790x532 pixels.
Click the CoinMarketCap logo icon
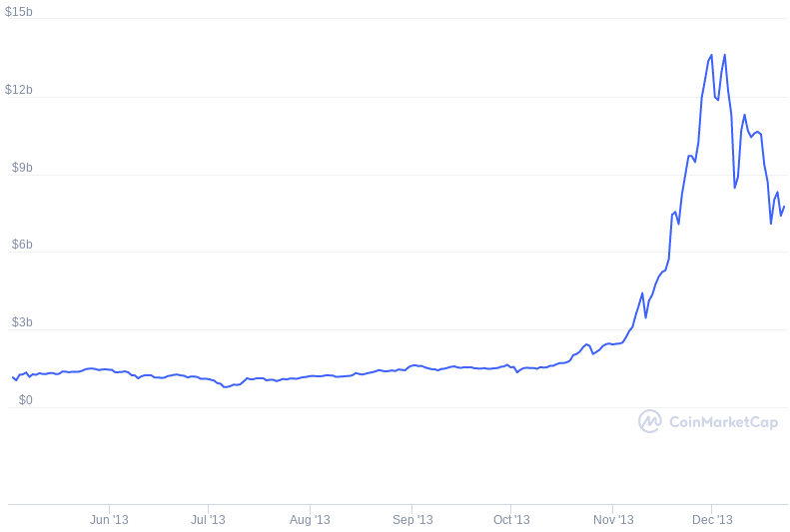pyautogui.click(x=650, y=421)
